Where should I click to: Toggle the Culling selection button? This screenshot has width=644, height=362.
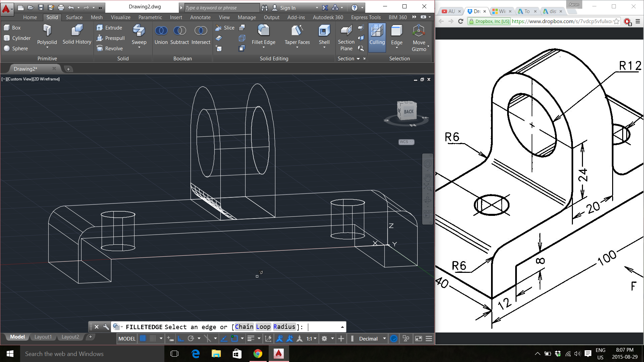pyautogui.click(x=377, y=37)
